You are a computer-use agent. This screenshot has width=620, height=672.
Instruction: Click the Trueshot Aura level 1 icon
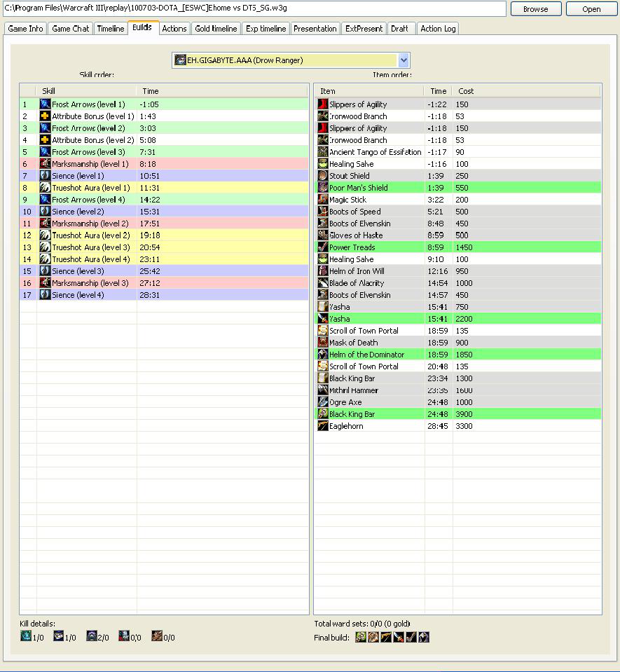click(45, 188)
